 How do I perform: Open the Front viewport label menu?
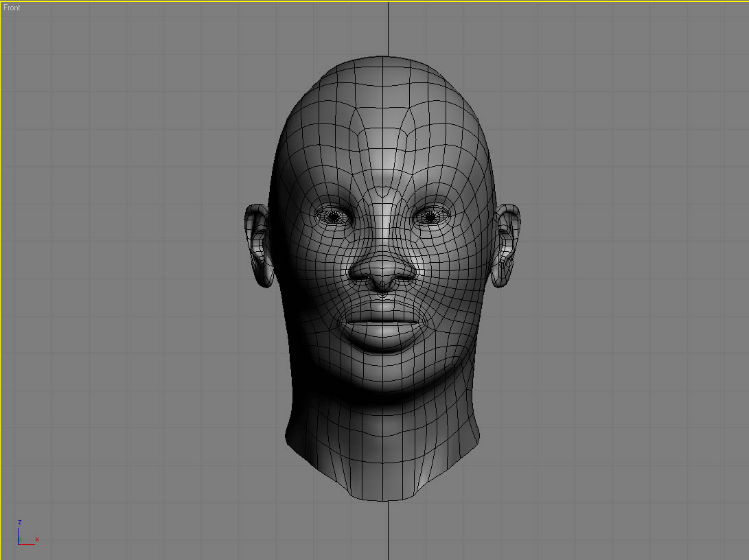[12, 8]
